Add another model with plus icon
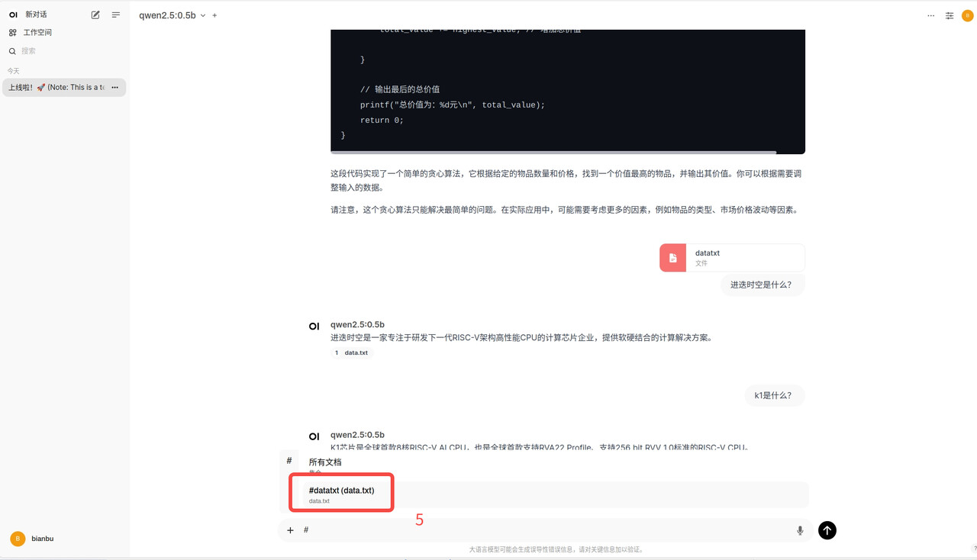 214,15
